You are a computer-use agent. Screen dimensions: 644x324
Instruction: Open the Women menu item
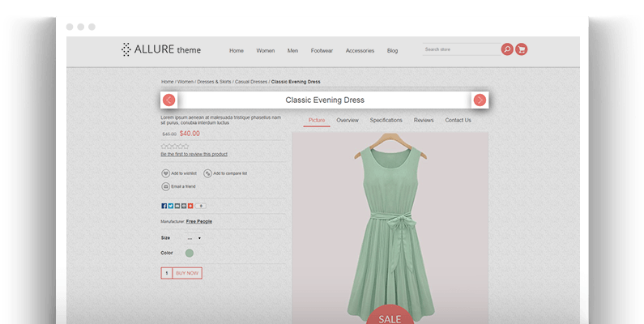266,50
